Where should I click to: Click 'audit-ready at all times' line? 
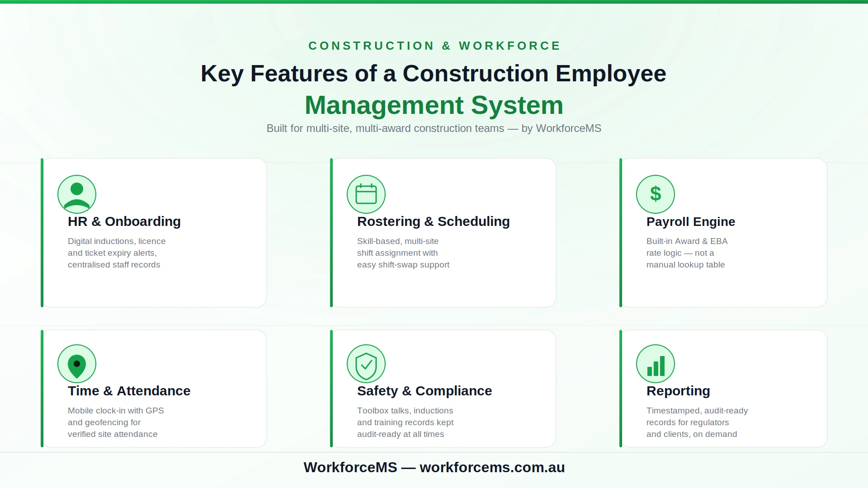point(401,434)
